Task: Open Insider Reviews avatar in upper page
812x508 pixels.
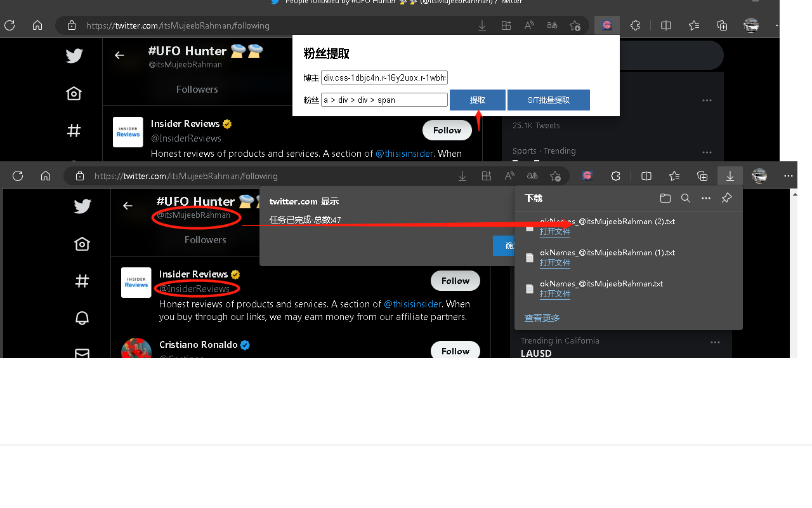Action: point(128,132)
